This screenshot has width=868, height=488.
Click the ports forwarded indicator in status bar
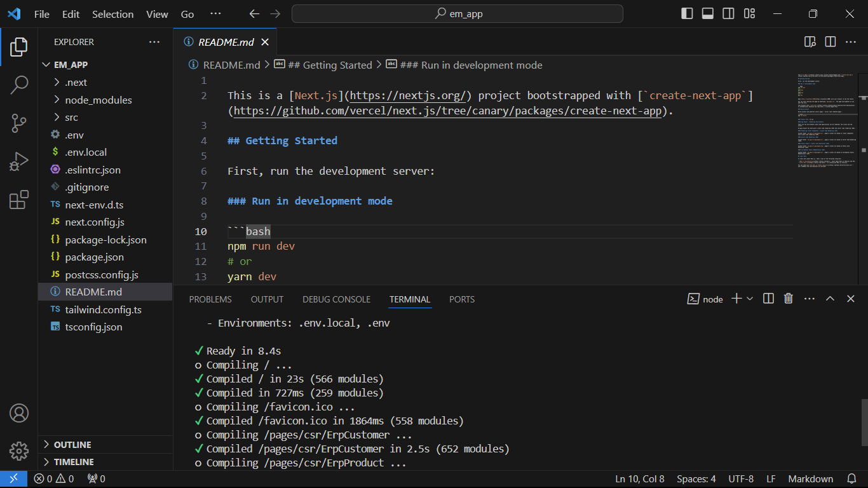(x=96, y=479)
